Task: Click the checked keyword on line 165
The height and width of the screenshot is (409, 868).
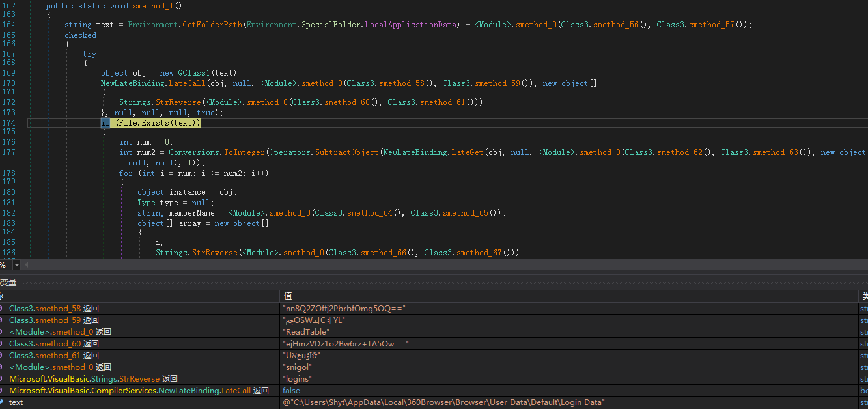Action: pyautogui.click(x=80, y=35)
